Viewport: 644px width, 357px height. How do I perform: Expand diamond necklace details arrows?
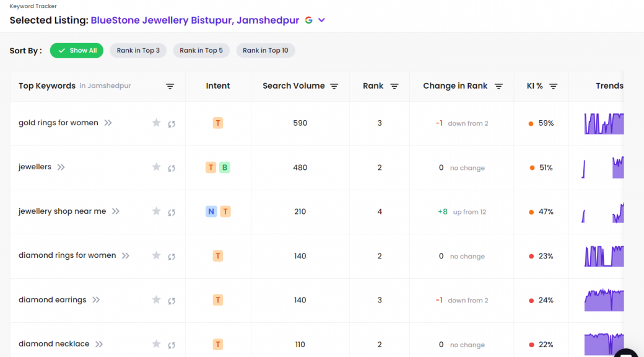[99, 344]
